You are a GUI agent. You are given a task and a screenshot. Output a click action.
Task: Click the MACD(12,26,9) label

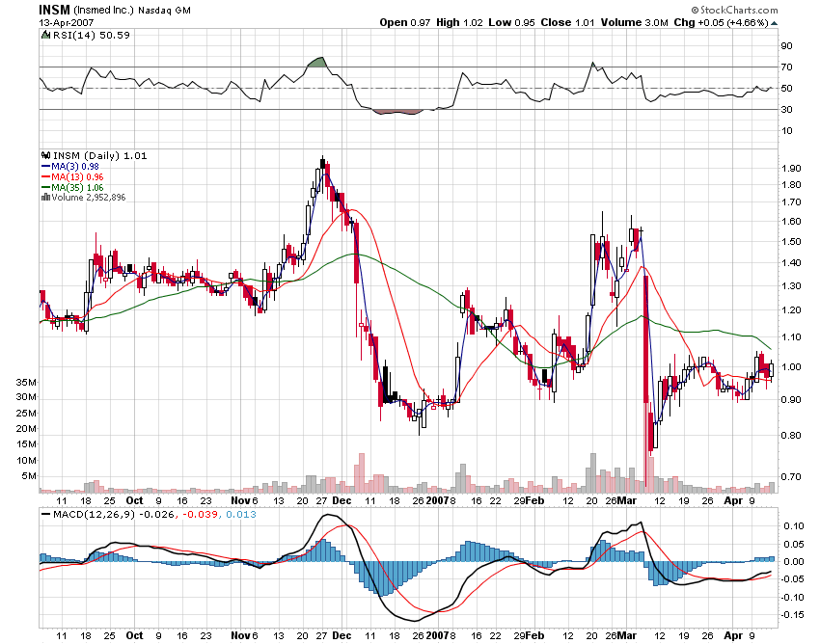[x=95, y=515]
